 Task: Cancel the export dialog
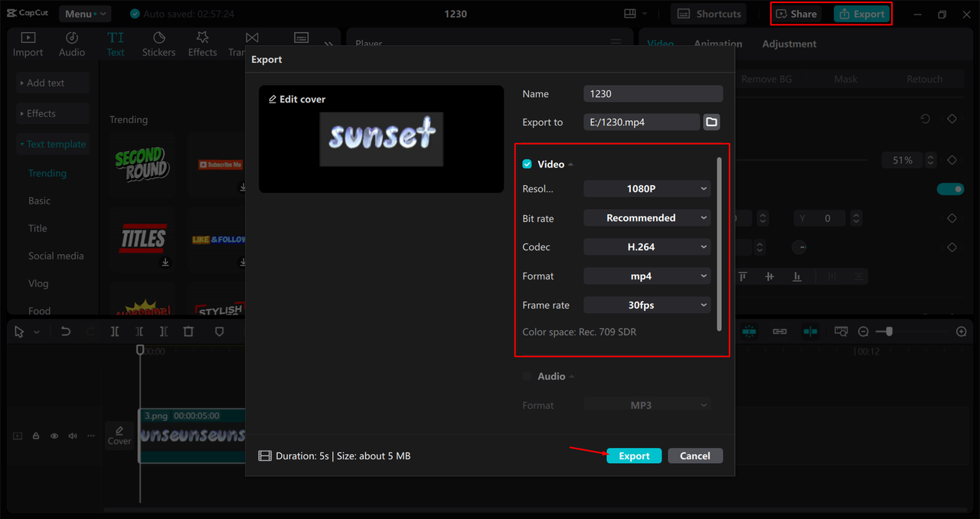695,455
